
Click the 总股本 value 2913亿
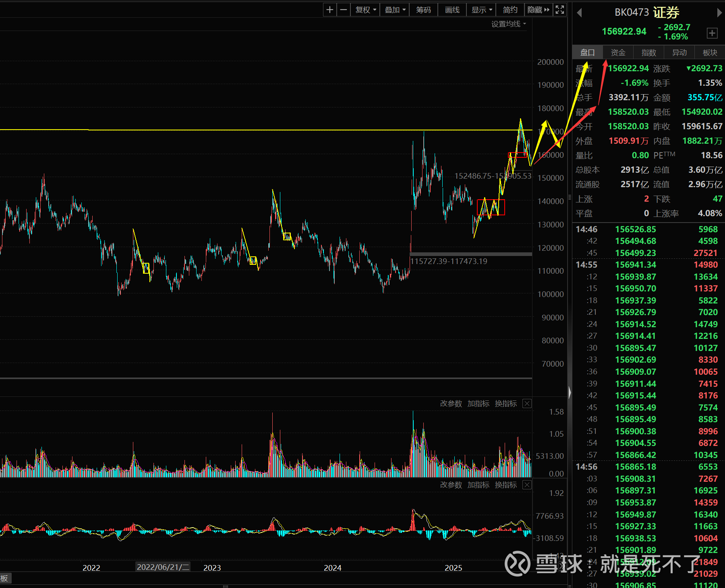[x=634, y=170]
